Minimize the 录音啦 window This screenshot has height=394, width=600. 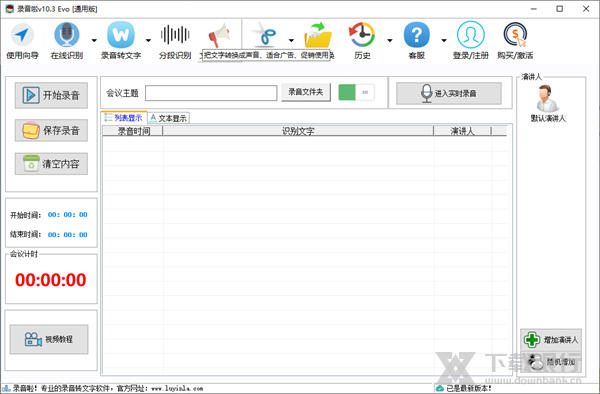[534, 9]
